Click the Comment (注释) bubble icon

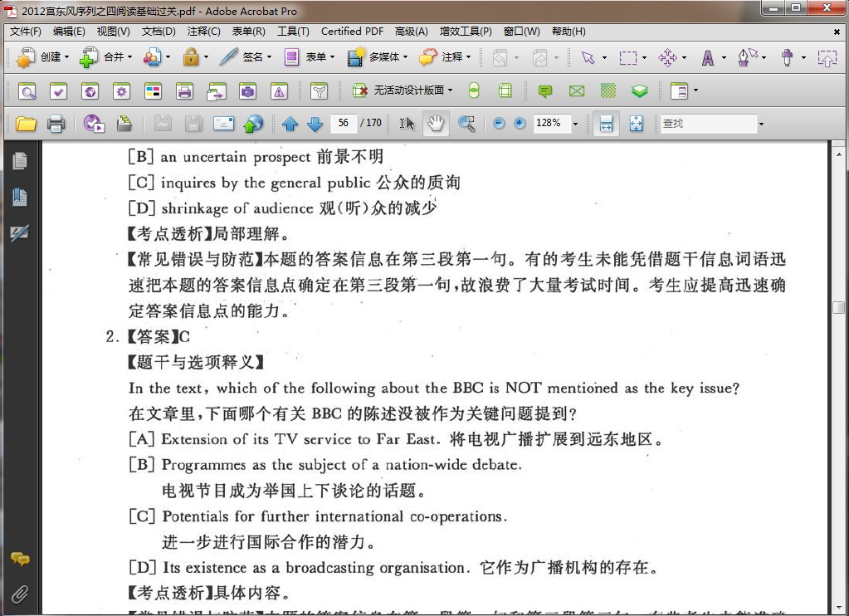427,57
